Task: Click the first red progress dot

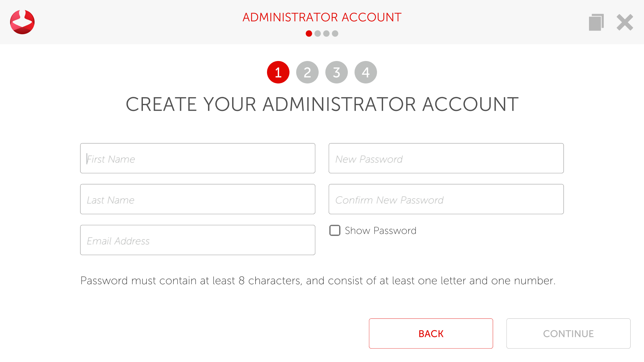Action: (309, 34)
